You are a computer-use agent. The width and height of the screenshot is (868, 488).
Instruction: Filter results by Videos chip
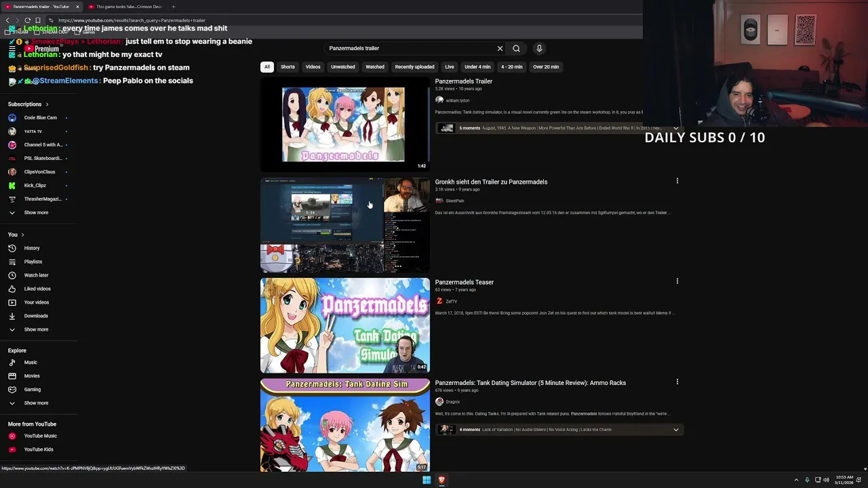313,67
